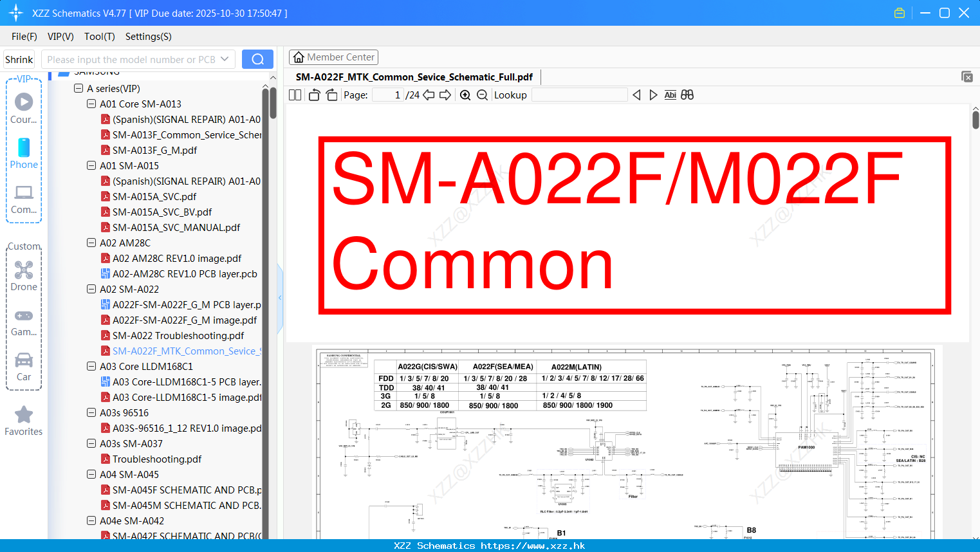
Task: Click the Abi text selection icon
Action: point(670,95)
